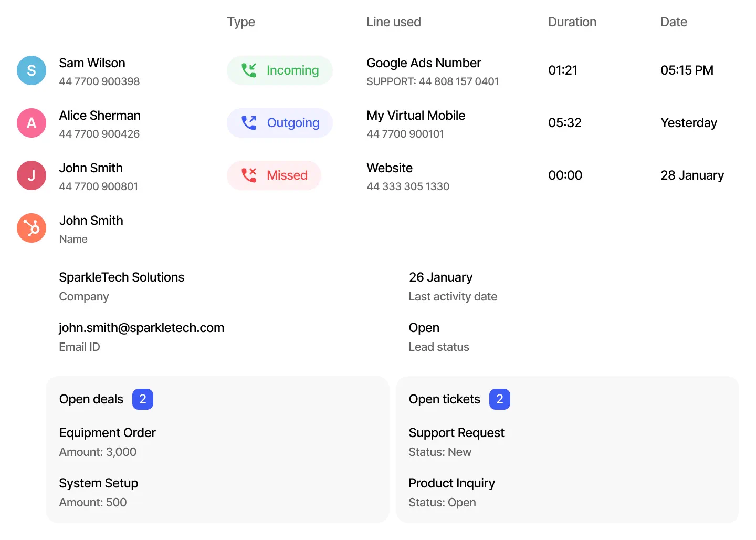756x540 pixels.
Task: Select the Duration column header
Action: [572, 22]
